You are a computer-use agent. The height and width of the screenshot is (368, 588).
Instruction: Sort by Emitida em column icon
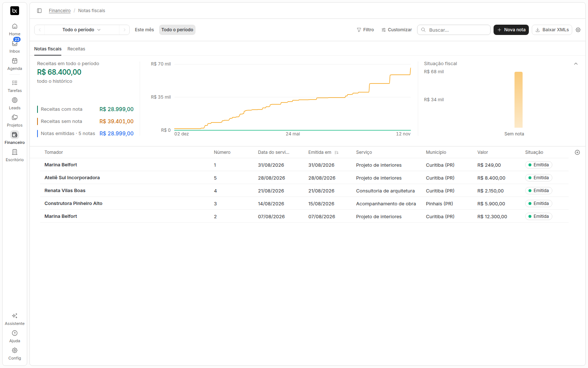pos(336,152)
